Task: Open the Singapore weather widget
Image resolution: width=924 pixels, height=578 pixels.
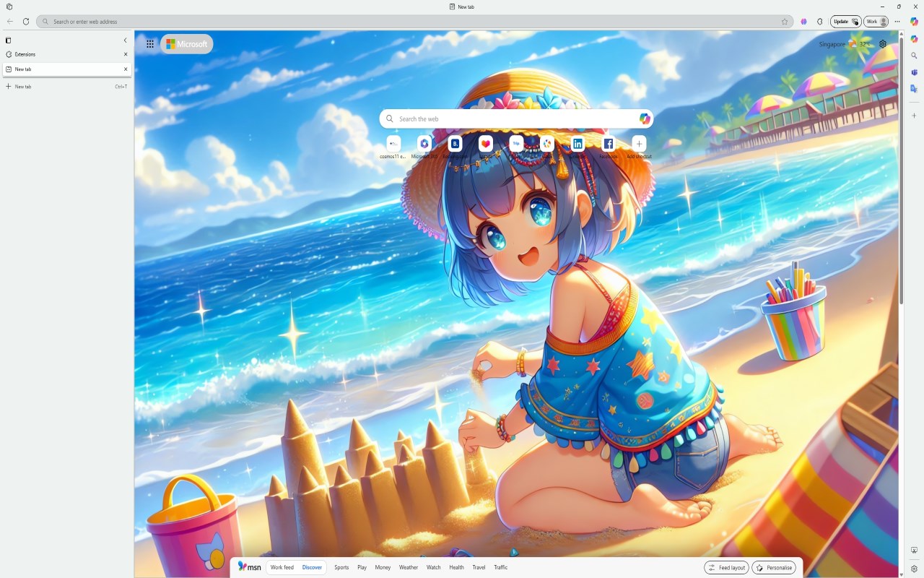Action: click(845, 44)
